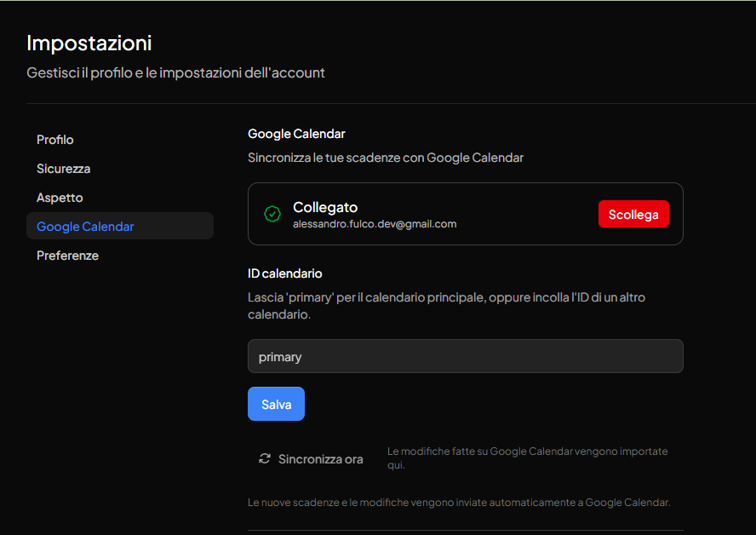Select the Google Calendar sidebar item
756x535 pixels.
119,226
